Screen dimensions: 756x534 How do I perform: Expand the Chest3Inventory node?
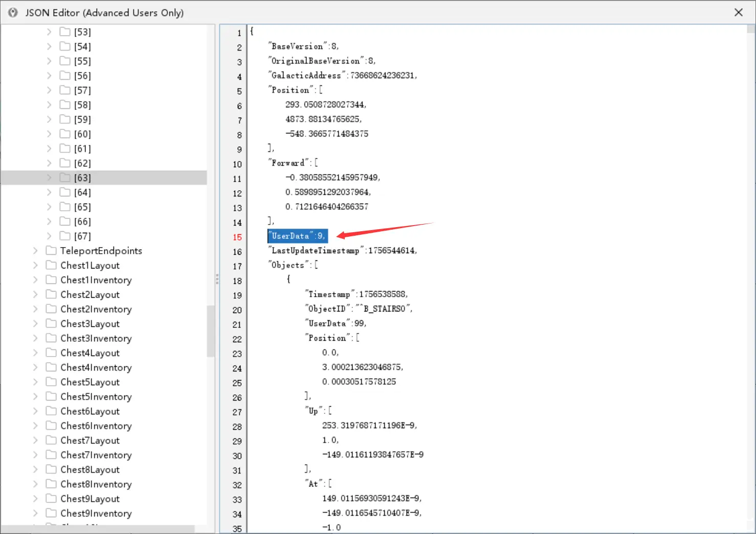click(35, 338)
